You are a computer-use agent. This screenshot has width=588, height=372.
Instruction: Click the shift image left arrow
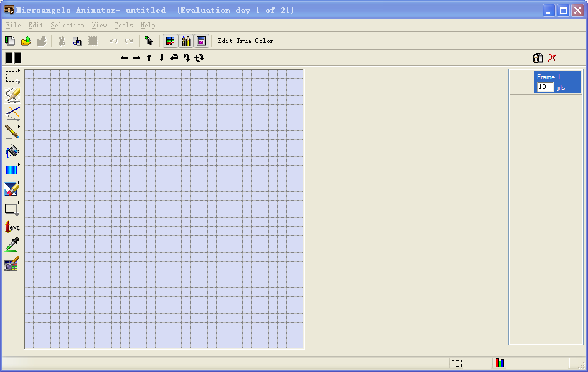(125, 58)
